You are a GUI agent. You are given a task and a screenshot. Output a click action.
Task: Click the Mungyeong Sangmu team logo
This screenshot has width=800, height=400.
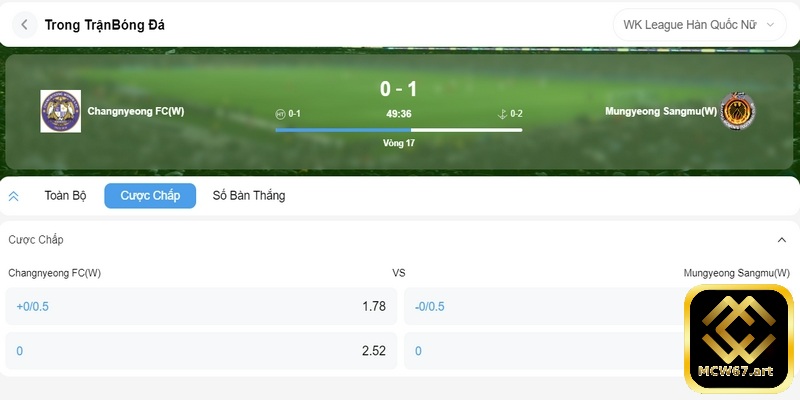[738, 111]
